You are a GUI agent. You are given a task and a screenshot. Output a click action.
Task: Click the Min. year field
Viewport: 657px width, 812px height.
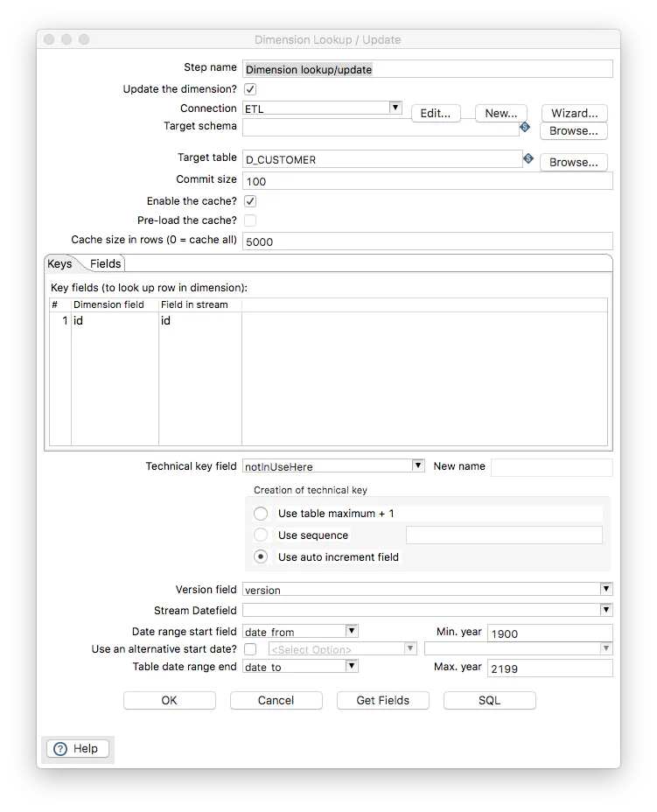pyautogui.click(x=550, y=633)
